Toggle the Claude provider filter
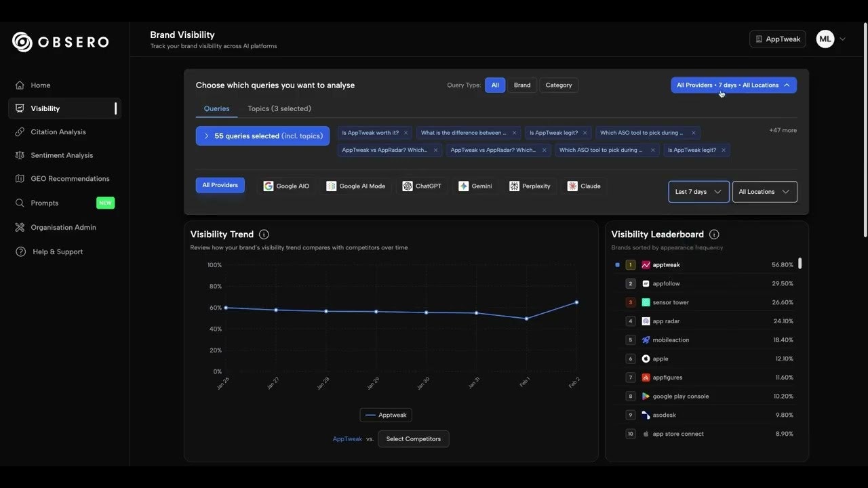This screenshot has width=868, height=488. click(x=585, y=186)
